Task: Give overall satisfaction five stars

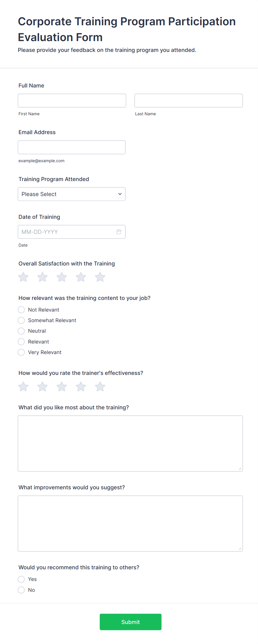Action: coord(100,277)
